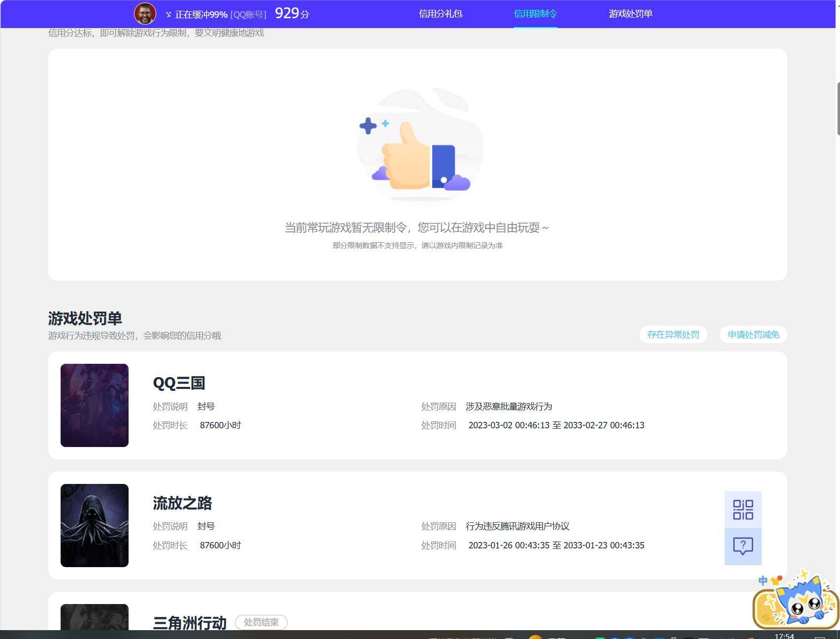Click the 流放之路 game cover thumbnail

click(x=95, y=525)
